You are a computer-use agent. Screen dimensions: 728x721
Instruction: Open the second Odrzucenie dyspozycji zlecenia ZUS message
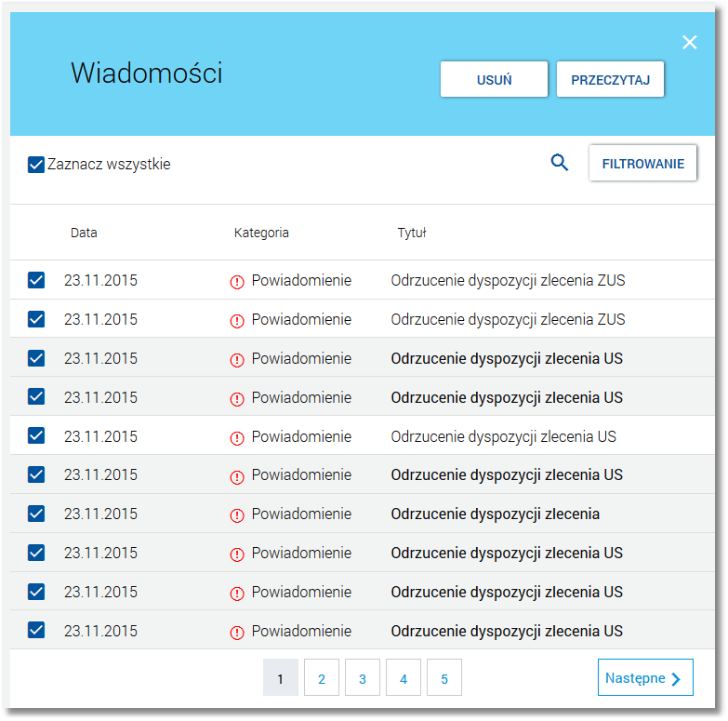click(x=508, y=320)
